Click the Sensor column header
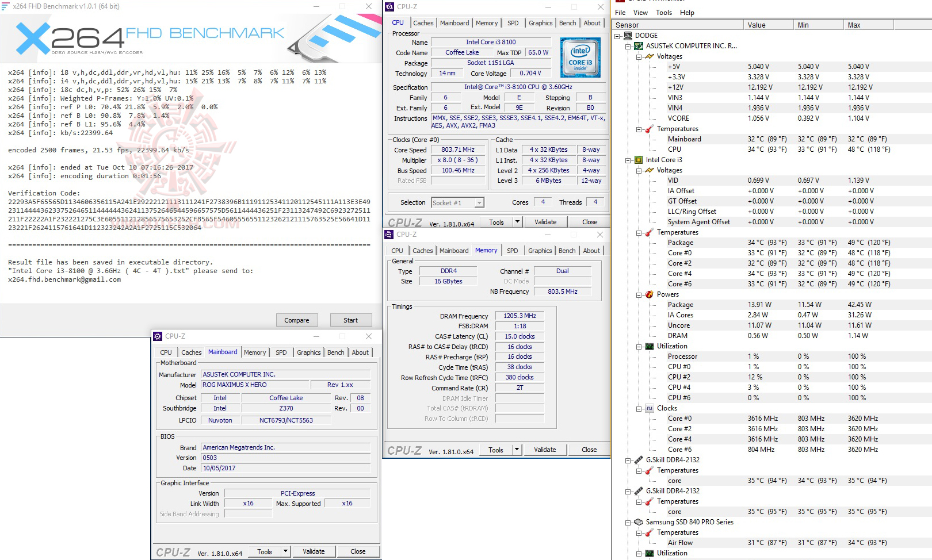This screenshot has height=560, width=932. point(677,25)
